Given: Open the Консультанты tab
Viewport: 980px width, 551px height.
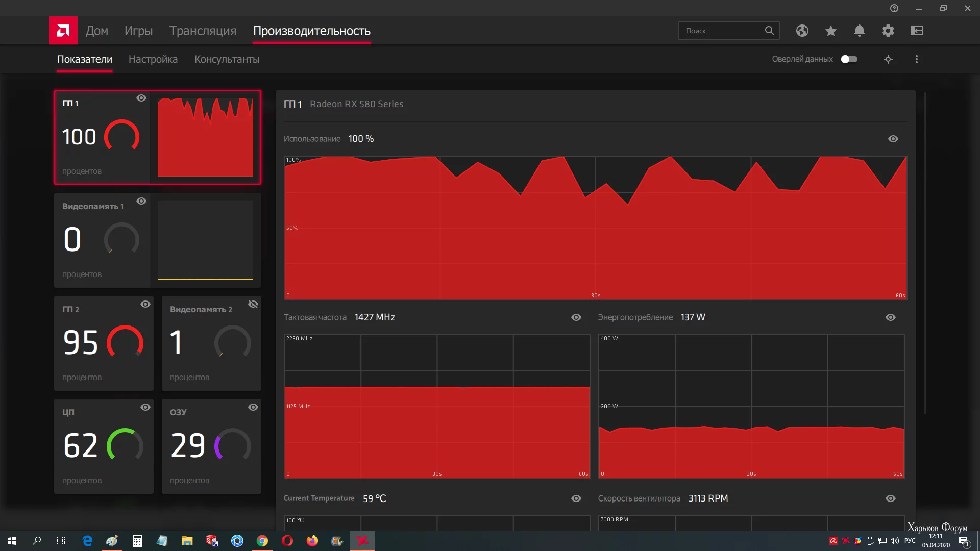Looking at the screenshot, I should point(227,59).
